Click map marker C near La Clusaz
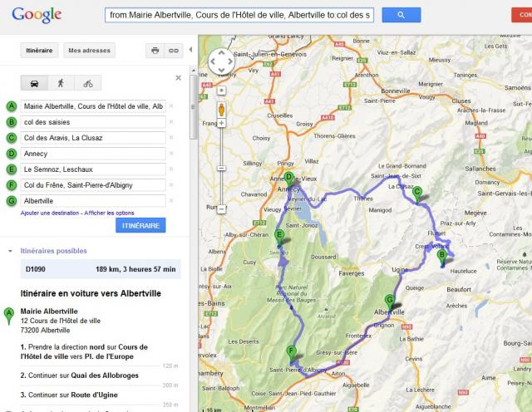The image size is (532, 412). 417,194
